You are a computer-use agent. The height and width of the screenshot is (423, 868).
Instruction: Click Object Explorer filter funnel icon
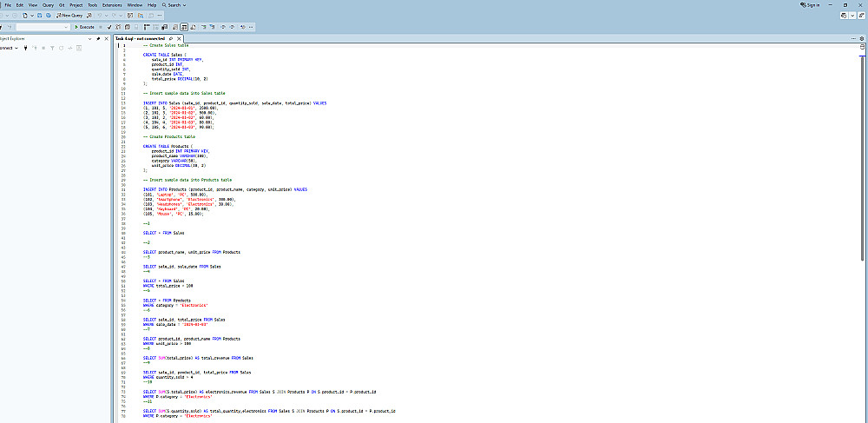(x=52, y=48)
